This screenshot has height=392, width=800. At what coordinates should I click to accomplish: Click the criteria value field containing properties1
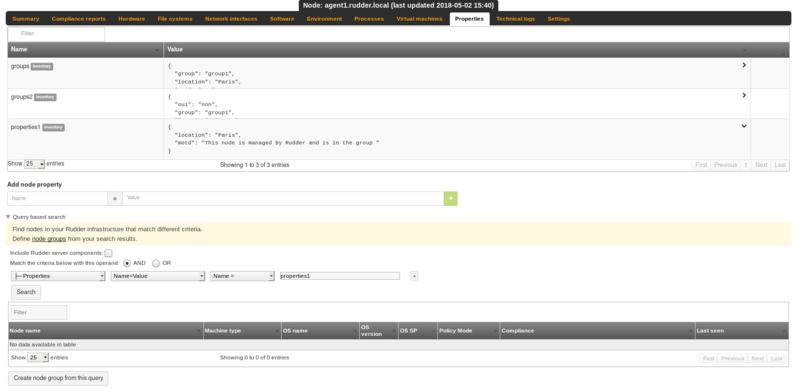[x=340, y=276]
